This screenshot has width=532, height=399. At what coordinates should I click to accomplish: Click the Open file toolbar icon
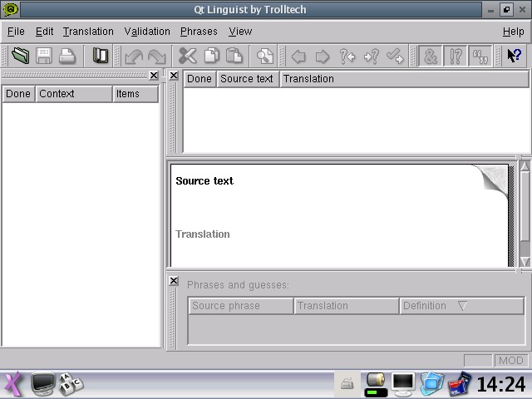click(x=21, y=57)
